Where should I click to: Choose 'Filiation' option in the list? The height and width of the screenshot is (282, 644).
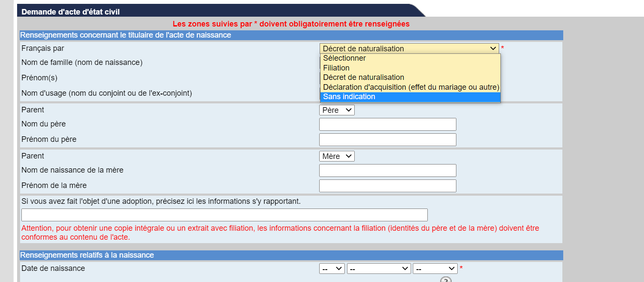click(410, 68)
